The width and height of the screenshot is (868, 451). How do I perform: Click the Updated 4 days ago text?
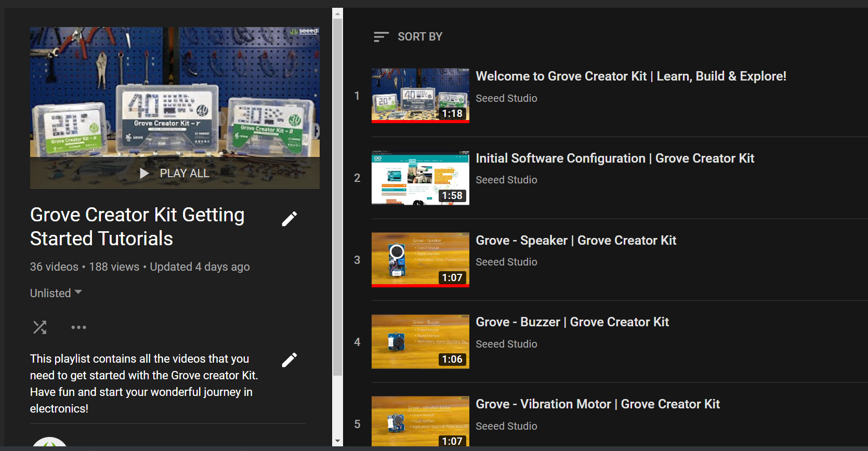(200, 267)
